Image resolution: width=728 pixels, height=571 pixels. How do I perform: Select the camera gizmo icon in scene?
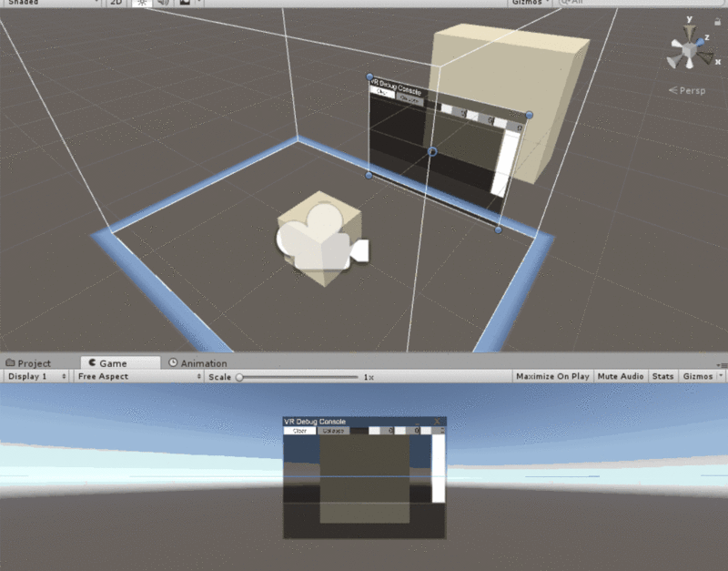(322, 238)
